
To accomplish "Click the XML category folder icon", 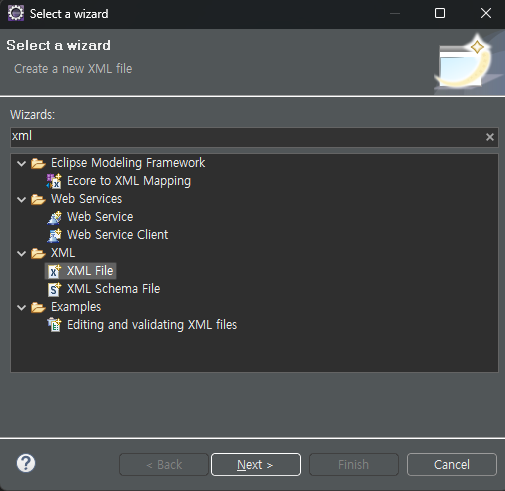I will (38, 253).
